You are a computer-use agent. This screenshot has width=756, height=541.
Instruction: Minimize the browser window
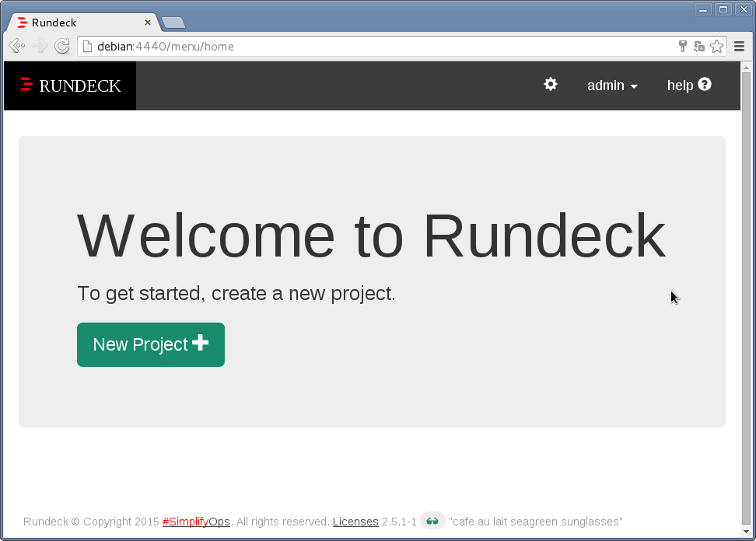(703, 9)
